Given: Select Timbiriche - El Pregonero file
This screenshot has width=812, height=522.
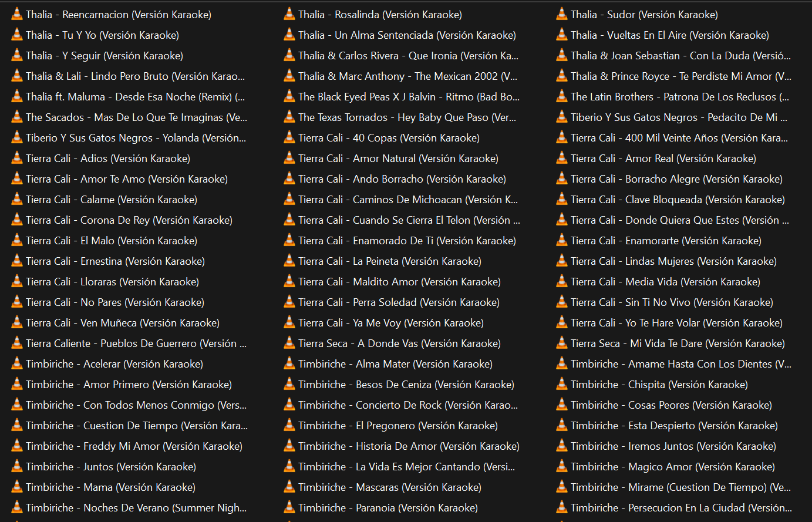Looking at the screenshot, I should [x=397, y=426].
